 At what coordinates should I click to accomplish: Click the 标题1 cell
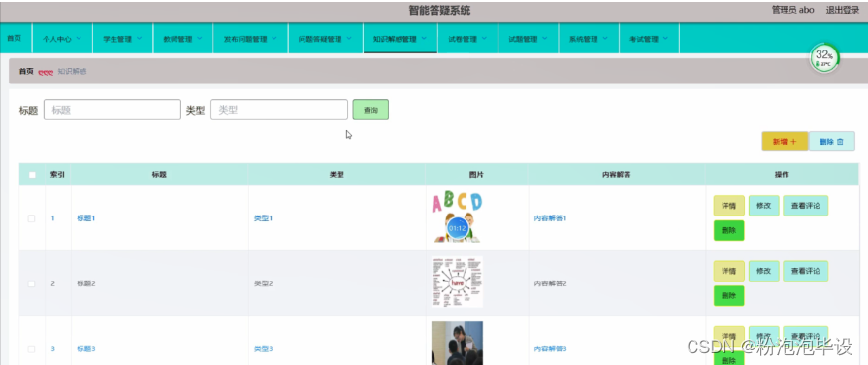point(85,218)
